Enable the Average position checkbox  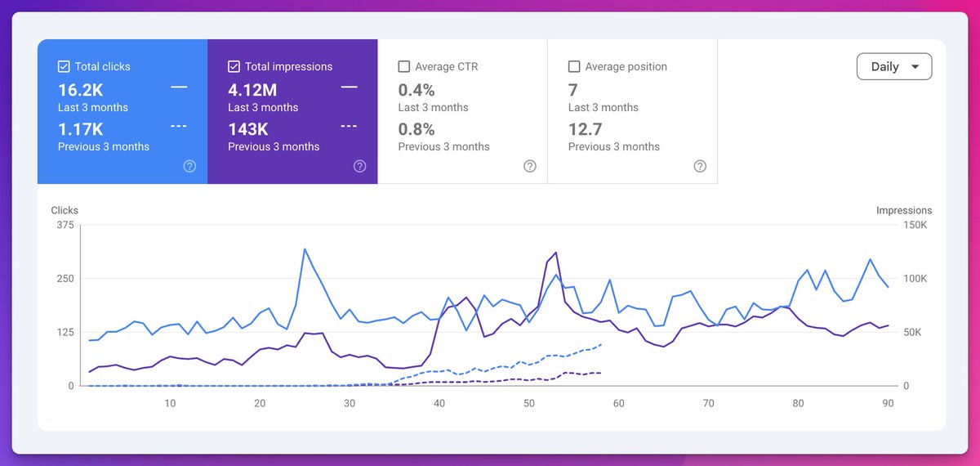574,66
